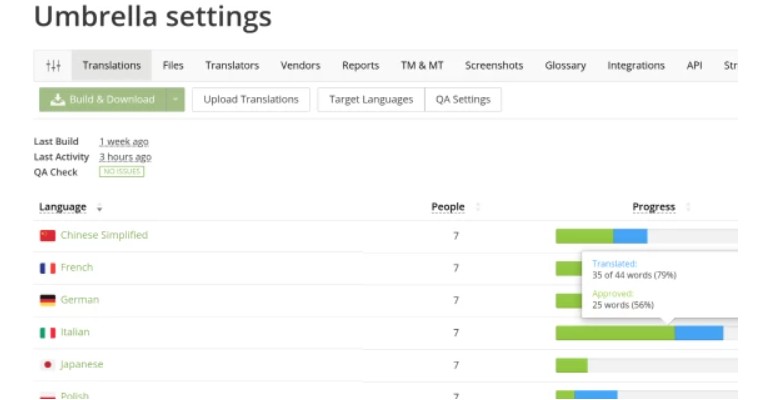Open QA Settings
This screenshot has height=400, width=760.
pyautogui.click(x=463, y=99)
